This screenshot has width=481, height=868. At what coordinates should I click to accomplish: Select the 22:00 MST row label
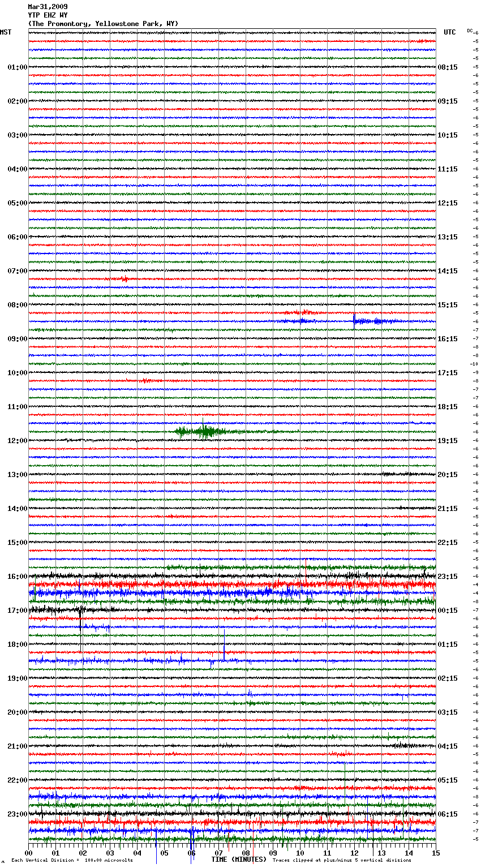pos(18,780)
